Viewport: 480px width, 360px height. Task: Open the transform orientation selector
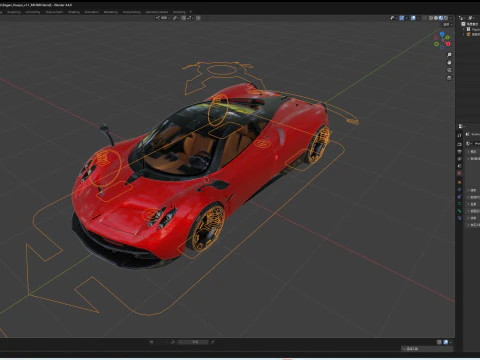(x=163, y=18)
